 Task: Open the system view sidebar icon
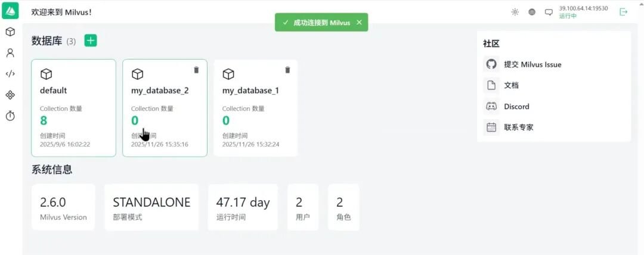10,95
